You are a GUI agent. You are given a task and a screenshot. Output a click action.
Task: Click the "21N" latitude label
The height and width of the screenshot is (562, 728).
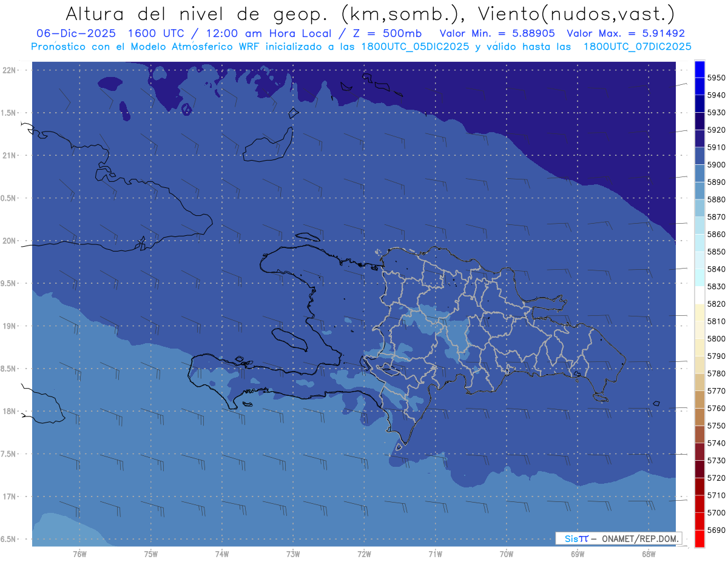click(8, 155)
